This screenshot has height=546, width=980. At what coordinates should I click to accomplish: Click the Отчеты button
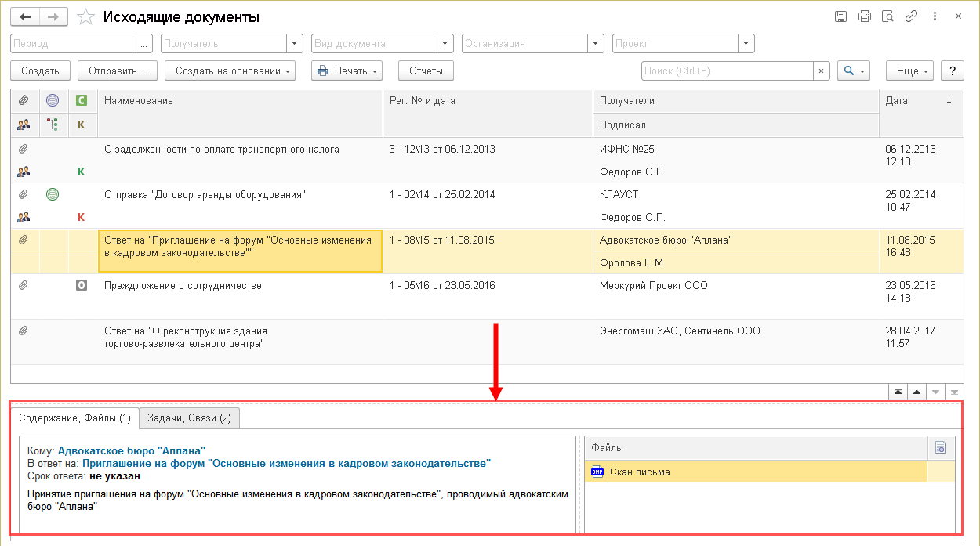(x=426, y=71)
